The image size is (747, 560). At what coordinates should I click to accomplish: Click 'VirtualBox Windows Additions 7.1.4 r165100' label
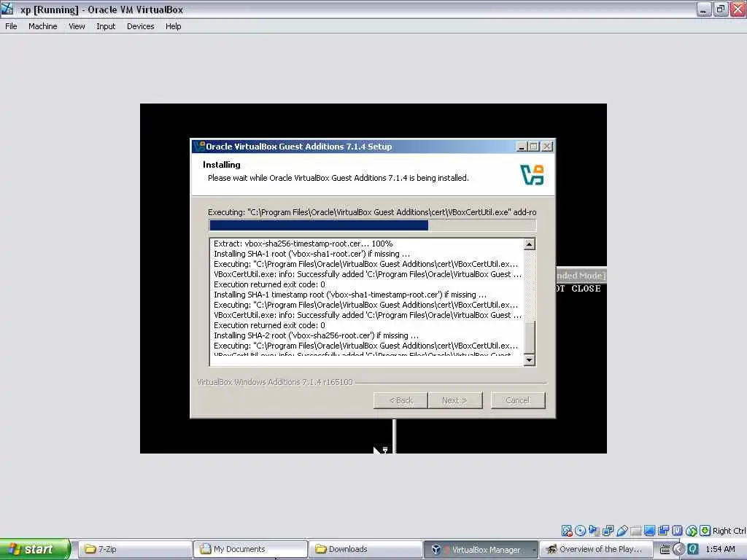tap(275, 382)
